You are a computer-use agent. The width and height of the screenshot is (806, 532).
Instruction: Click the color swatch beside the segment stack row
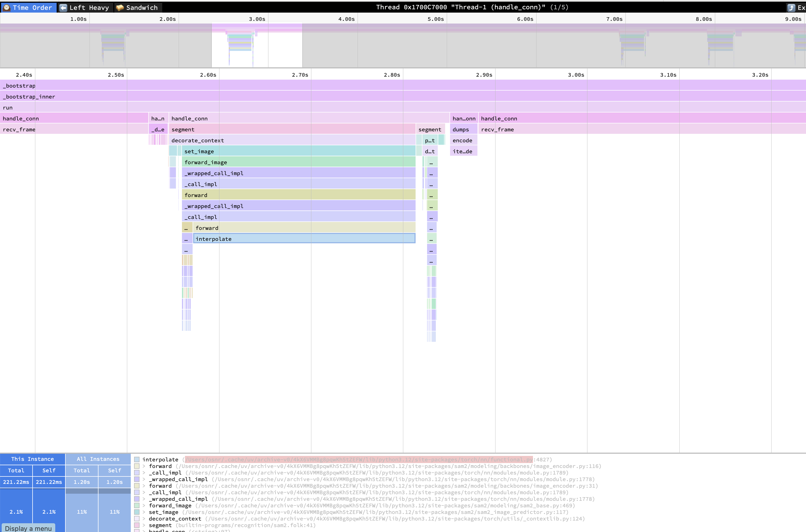[137, 525]
